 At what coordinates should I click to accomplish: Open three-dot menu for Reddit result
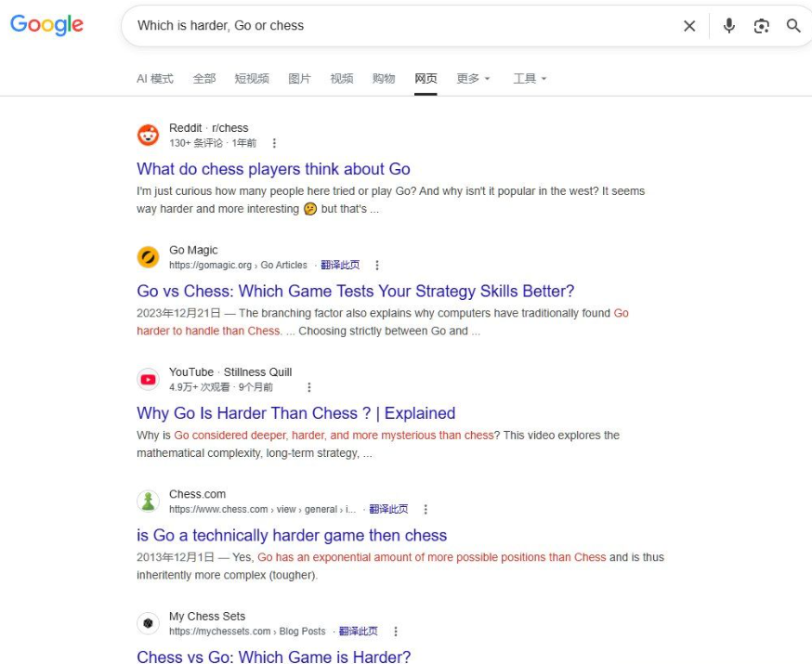(274, 143)
